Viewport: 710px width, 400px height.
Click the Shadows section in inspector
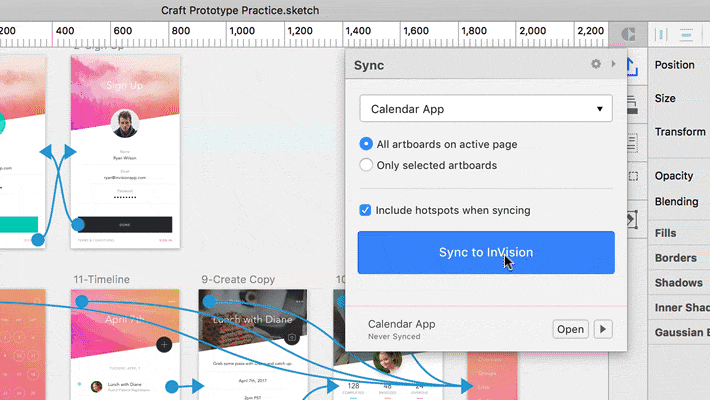pyautogui.click(x=680, y=283)
